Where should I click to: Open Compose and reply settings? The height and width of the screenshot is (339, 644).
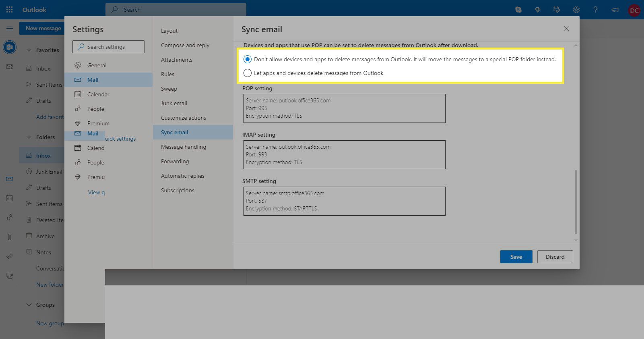click(193, 45)
